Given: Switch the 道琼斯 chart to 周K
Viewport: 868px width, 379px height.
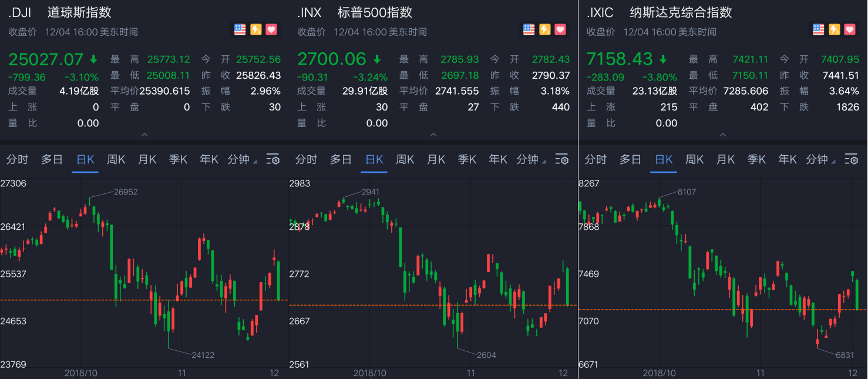Looking at the screenshot, I should point(116,160).
